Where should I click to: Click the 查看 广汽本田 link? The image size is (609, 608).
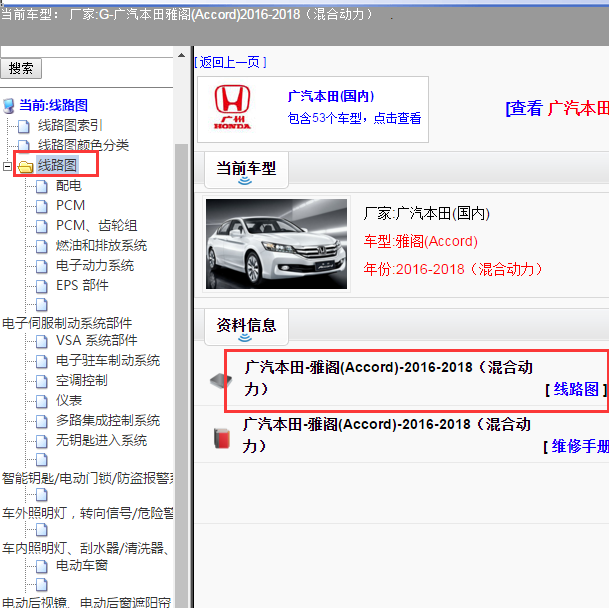pos(557,108)
